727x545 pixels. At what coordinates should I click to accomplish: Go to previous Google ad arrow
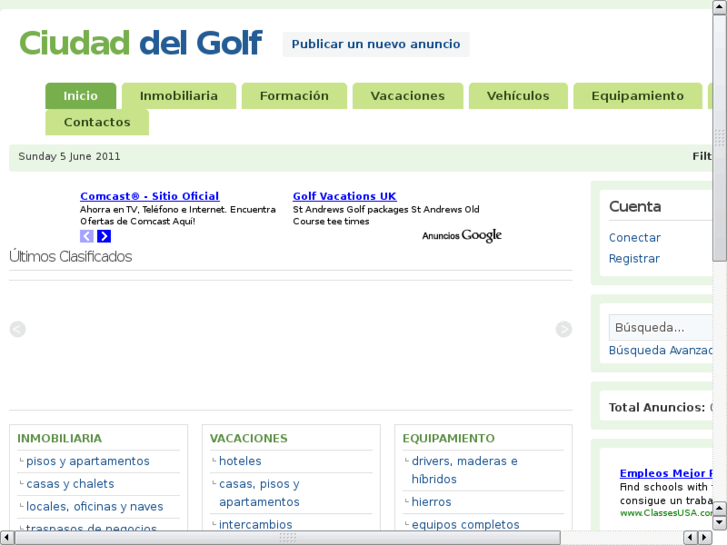pyautogui.click(x=87, y=236)
